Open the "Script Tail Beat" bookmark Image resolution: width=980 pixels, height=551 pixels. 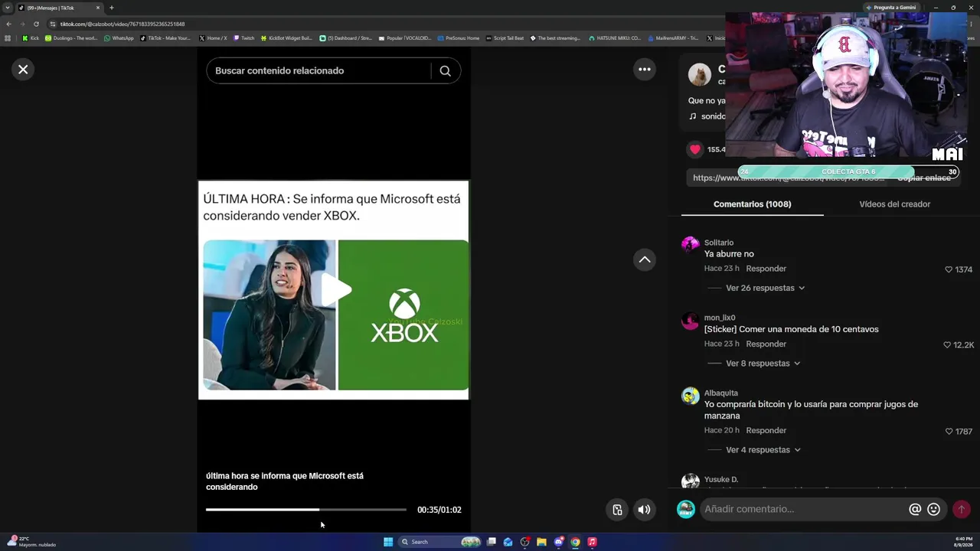pyautogui.click(x=505, y=38)
